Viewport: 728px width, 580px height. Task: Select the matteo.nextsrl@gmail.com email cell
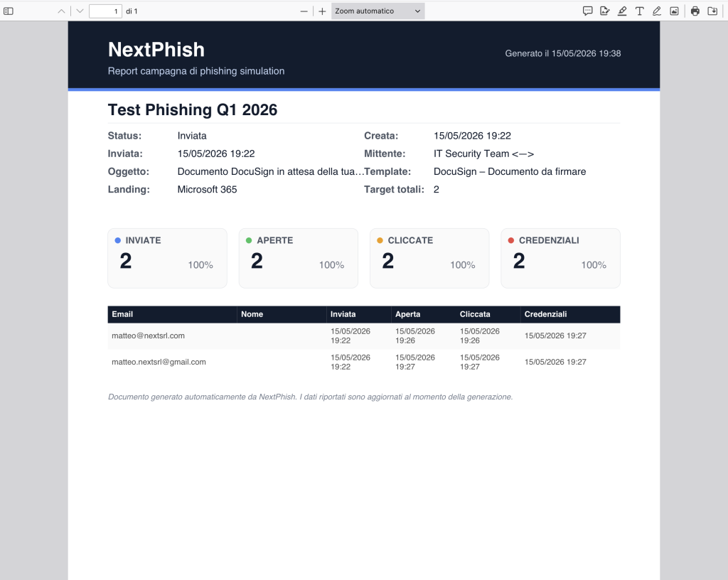(x=159, y=362)
